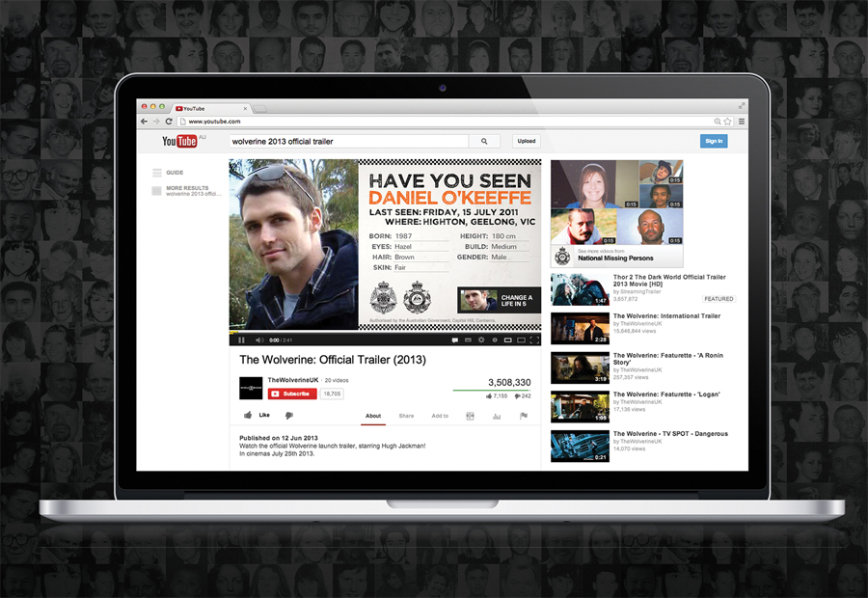Click the National Missing Persons police badge icon
The image size is (868, 598).
(x=563, y=257)
